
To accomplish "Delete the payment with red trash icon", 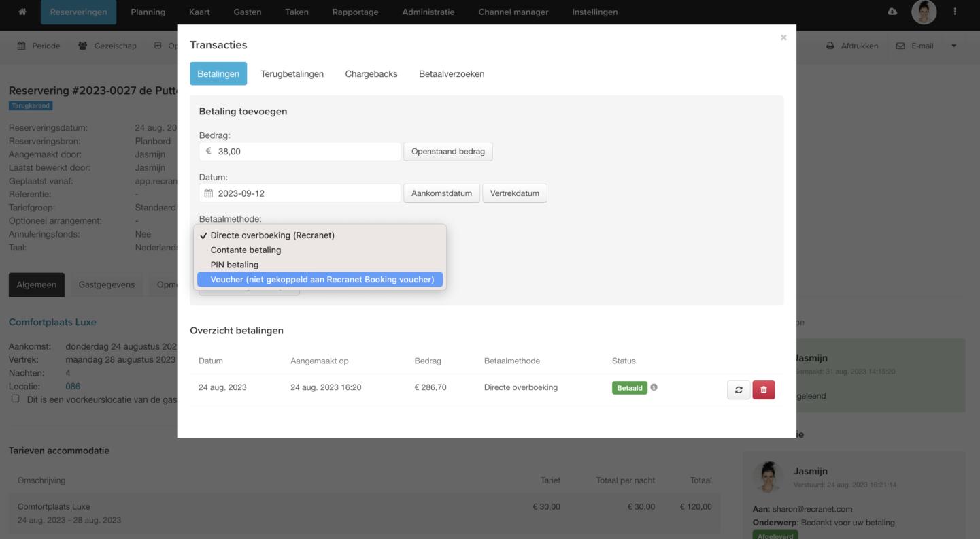I will [763, 390].
